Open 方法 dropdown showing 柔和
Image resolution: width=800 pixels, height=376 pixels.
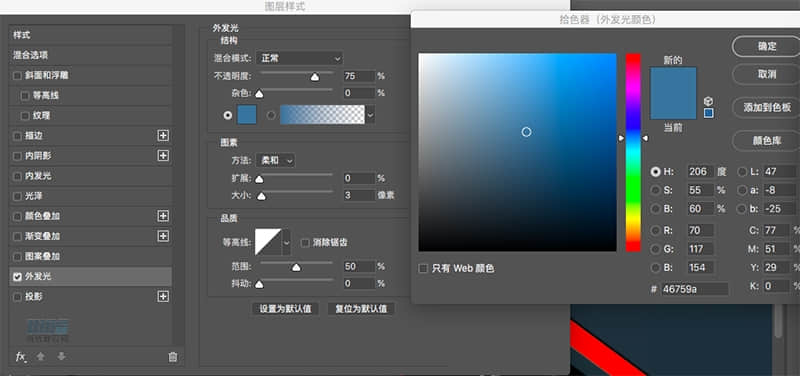click(276, 160)
